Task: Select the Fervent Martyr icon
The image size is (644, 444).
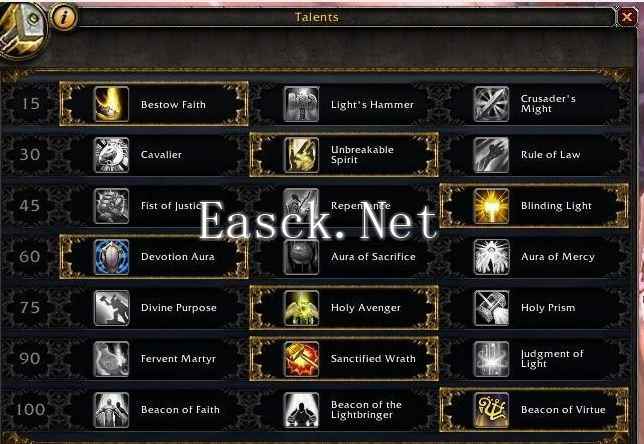Action: (x=111, y=359)
